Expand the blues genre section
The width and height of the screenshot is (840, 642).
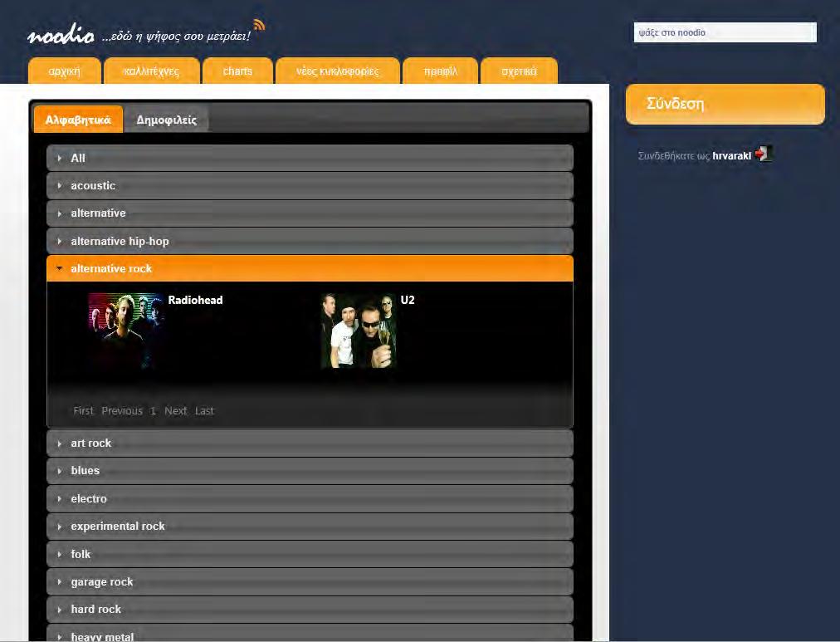click(x=310, y=471)
